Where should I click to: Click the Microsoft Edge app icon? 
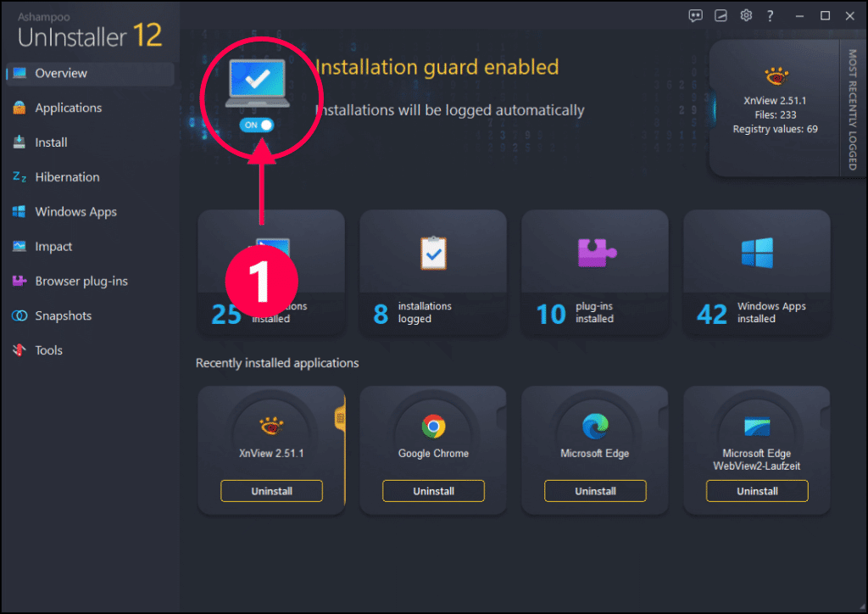pyautogui.click(x=595, y=427)
